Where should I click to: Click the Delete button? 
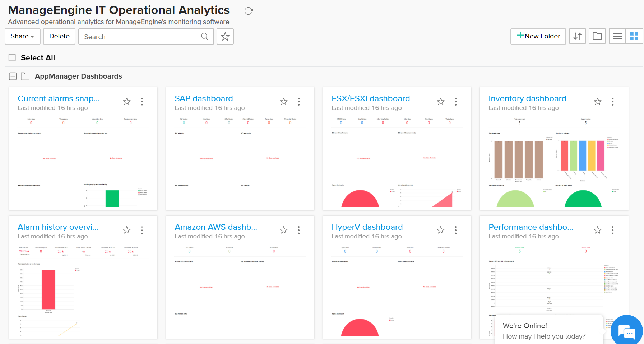click(59, 36)
